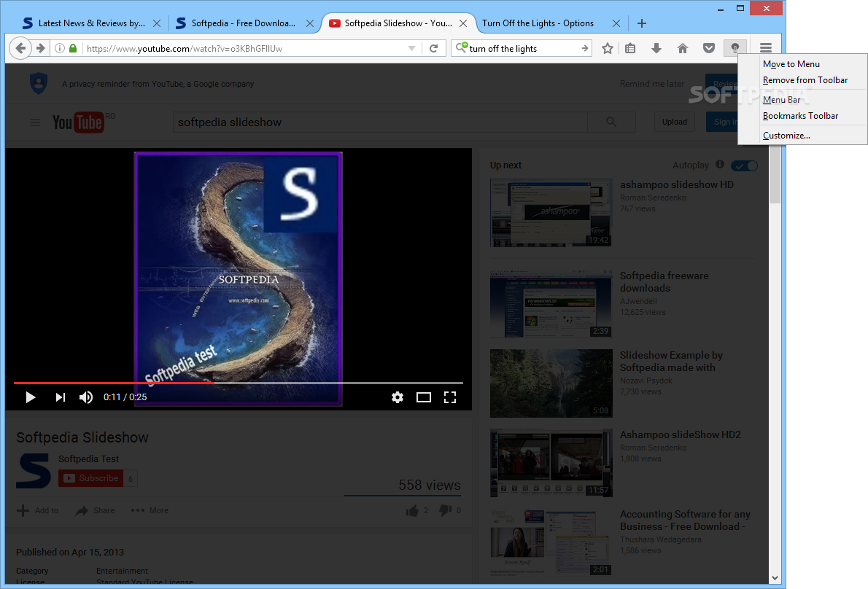Bookmark this page with the star icon

tap(608, 48)
